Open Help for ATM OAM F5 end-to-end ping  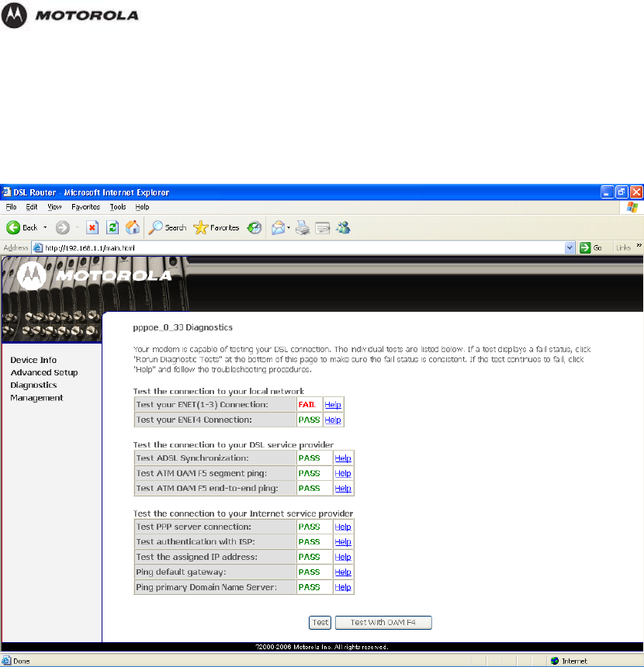click(343, 489)
